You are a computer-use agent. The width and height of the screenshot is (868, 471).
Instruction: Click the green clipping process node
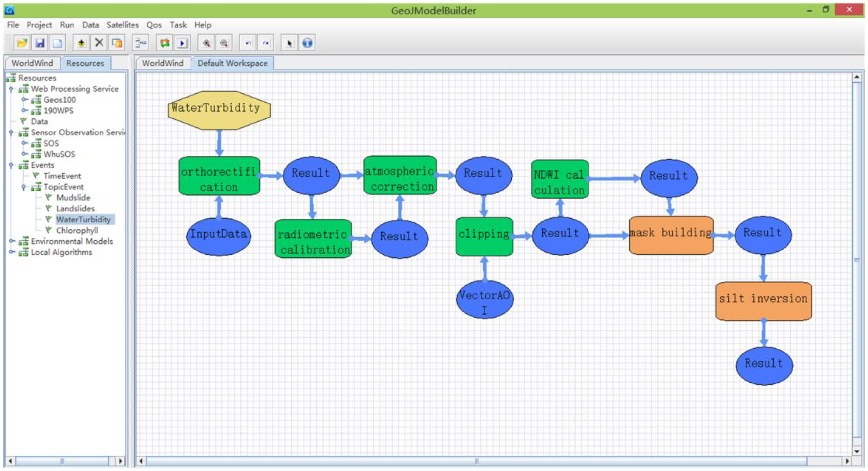[x=484, y=236]
